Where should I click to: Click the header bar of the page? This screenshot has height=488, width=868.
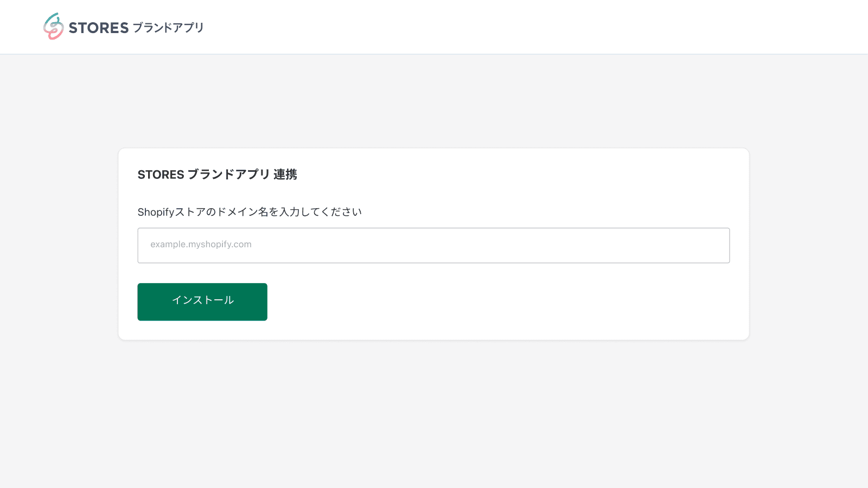click(x=434, y=27)
